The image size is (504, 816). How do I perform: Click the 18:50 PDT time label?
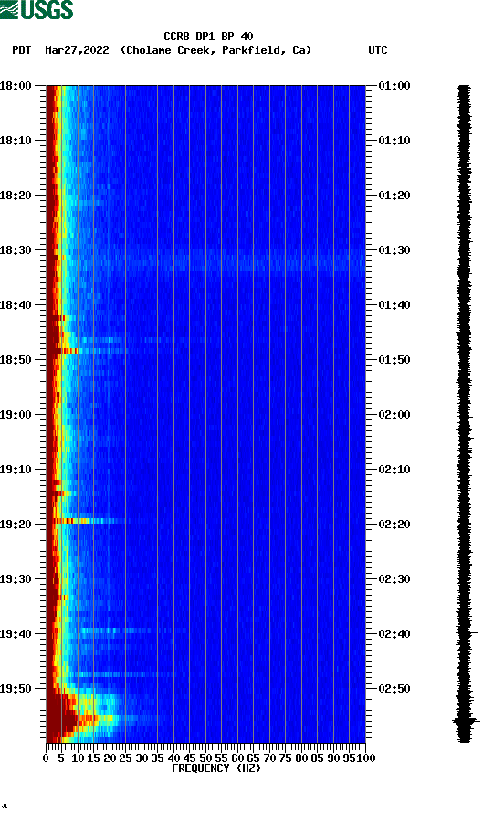(16, 360)
